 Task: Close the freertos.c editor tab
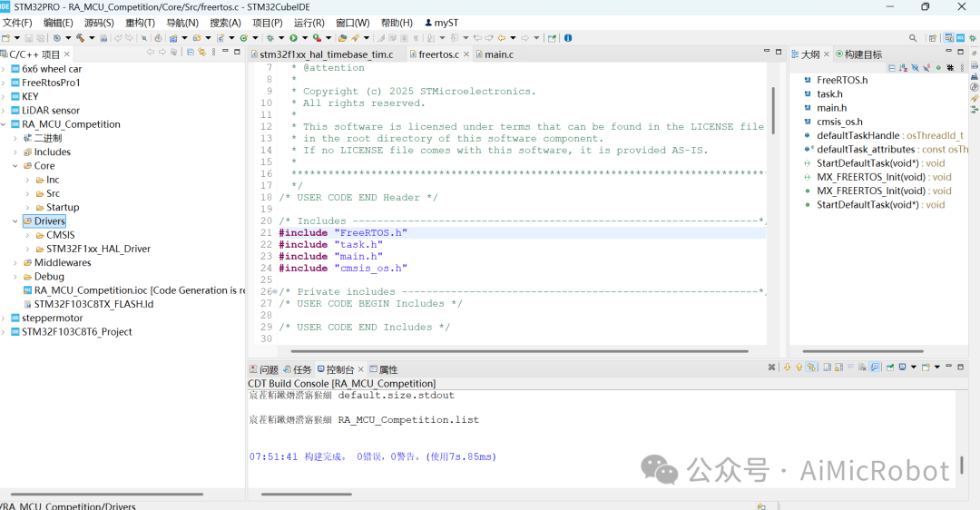click(x=465, y=54)
